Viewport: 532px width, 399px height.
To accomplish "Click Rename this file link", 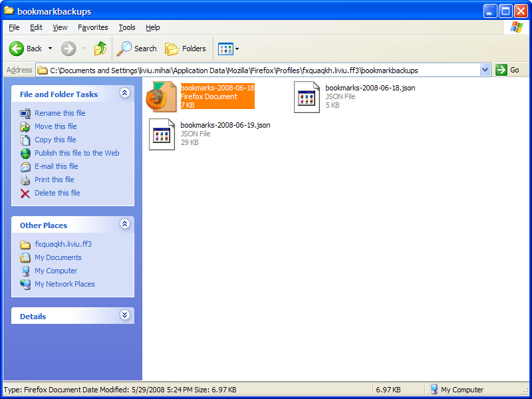I will [x=60, y=113].
